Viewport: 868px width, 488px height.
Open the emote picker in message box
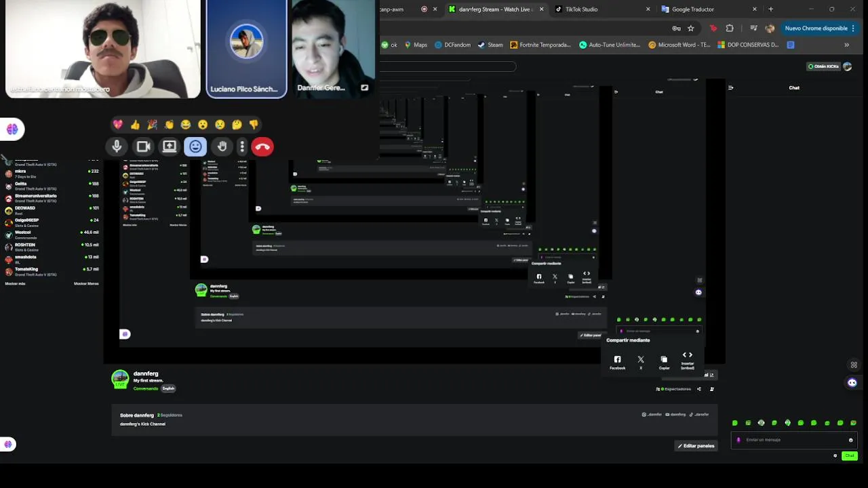pos(851,440)
